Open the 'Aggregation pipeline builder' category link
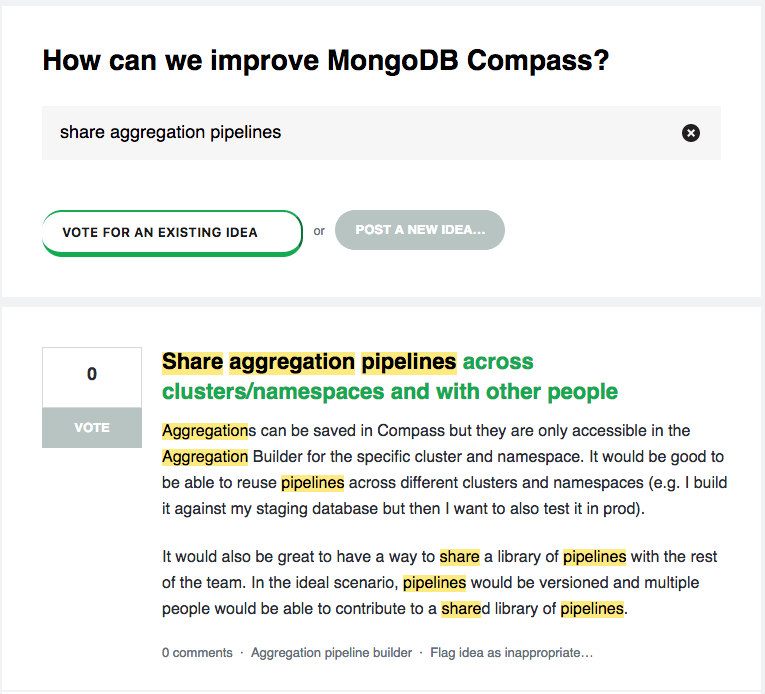Image resolution: width=765 pixels, height=694 pixels. (x=331, y=653)
